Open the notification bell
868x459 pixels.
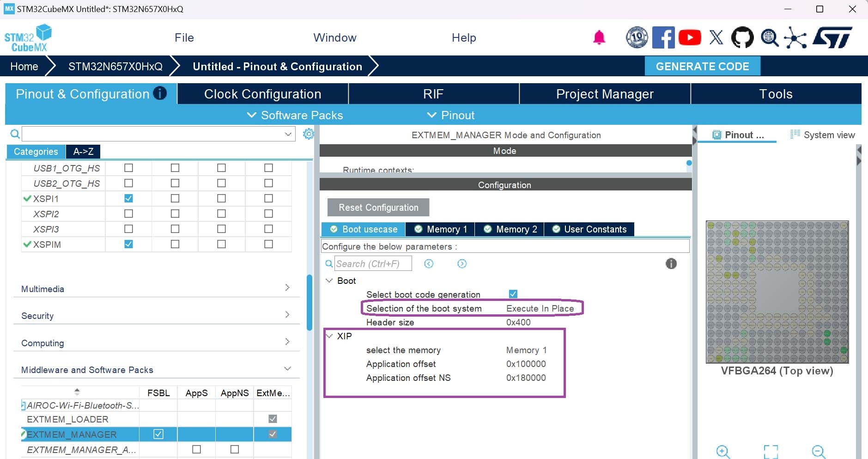click(599, 37)
